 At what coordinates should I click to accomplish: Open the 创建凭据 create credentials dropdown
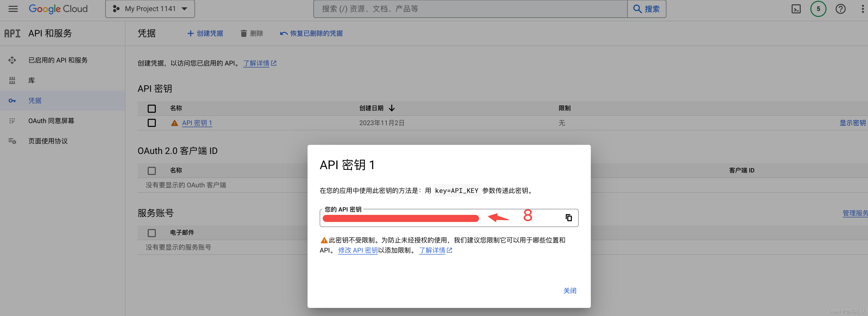coord(205,33)
